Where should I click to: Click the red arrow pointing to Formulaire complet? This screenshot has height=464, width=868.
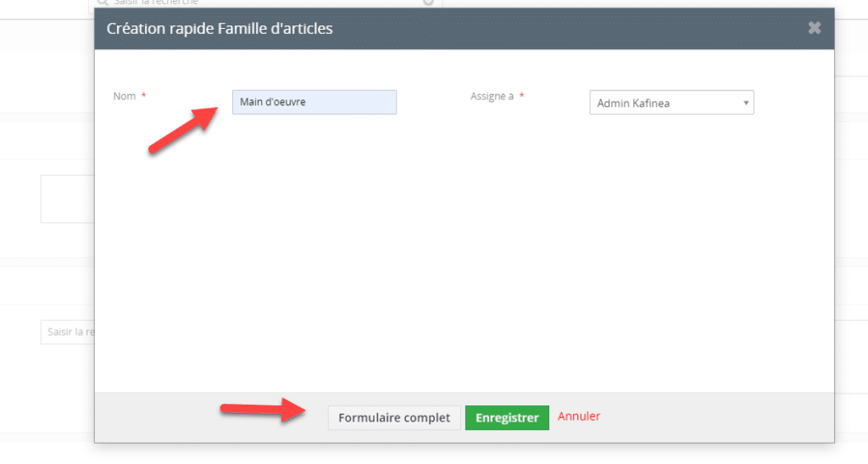tap(263, 410)
